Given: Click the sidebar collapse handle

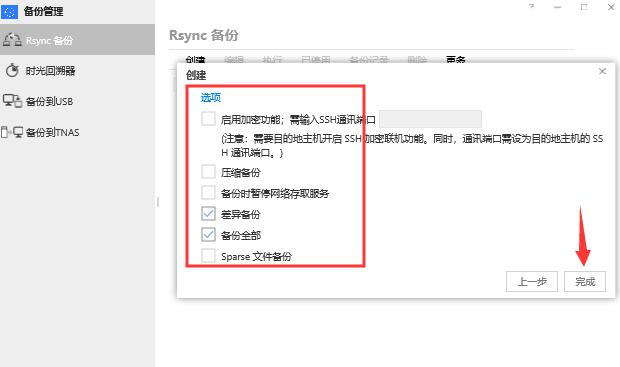Looking at the screenshot, I should [158, 202].
